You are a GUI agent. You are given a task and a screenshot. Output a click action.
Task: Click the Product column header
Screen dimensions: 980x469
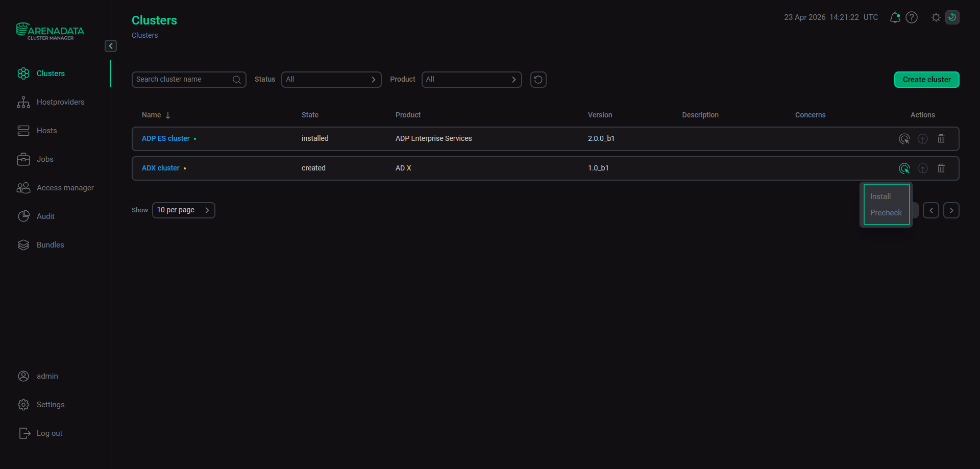tap(408, 115)
